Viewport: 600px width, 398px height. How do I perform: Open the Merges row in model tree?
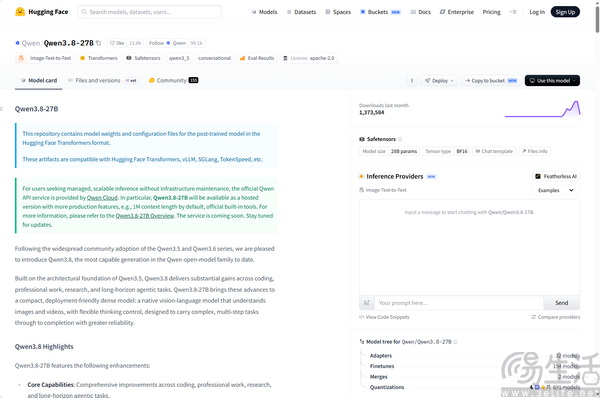point(474,377)
